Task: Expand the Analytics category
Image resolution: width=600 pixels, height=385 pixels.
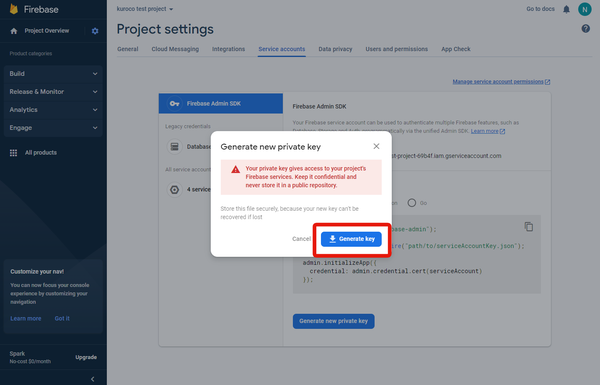Action: [53, 110]
